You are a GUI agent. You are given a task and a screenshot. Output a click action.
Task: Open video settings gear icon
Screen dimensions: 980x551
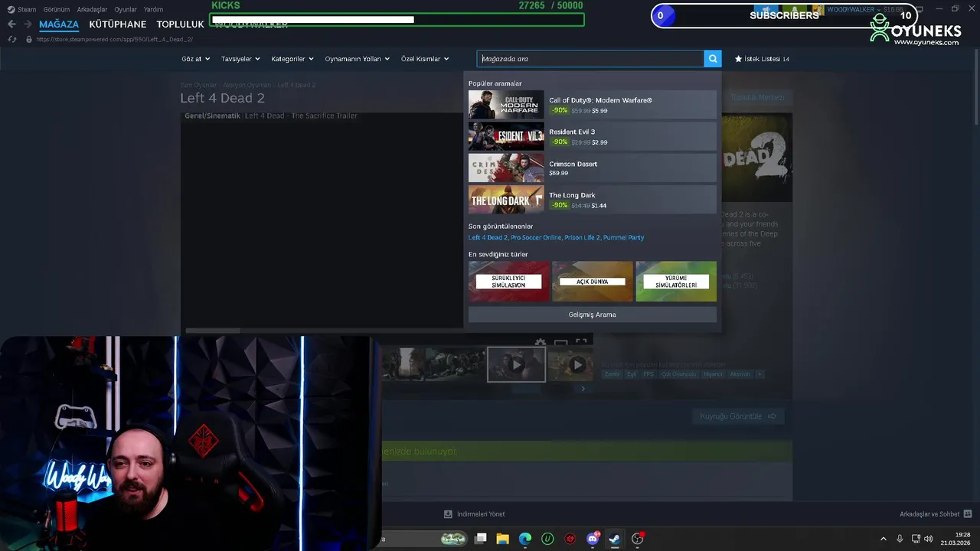(541, 343)
